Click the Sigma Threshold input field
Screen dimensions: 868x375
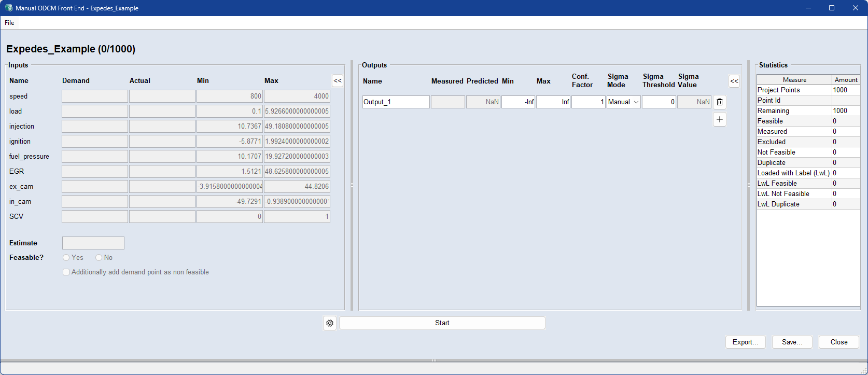pos(659,102)
